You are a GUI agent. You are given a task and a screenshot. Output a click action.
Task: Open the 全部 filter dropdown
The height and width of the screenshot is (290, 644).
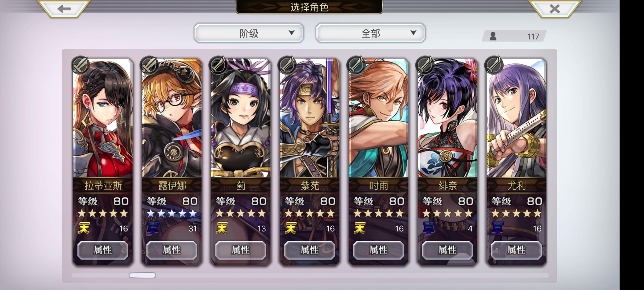point(371,33)
